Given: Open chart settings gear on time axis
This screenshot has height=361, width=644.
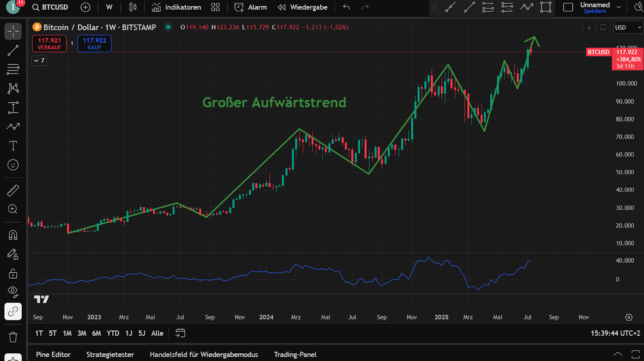Looking at the screenshot, I should (629, 317).
